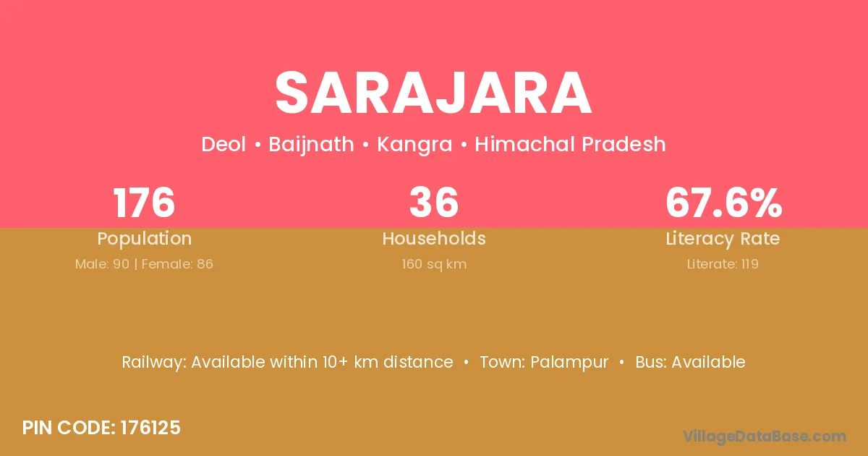Select Deol in the location breadcrumb
868x456 pixels.
[x=223, y=145]
